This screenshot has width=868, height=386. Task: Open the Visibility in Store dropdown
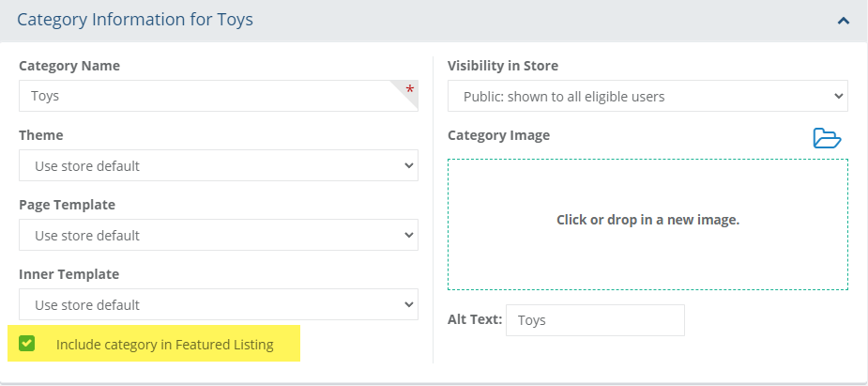point(647,96)
